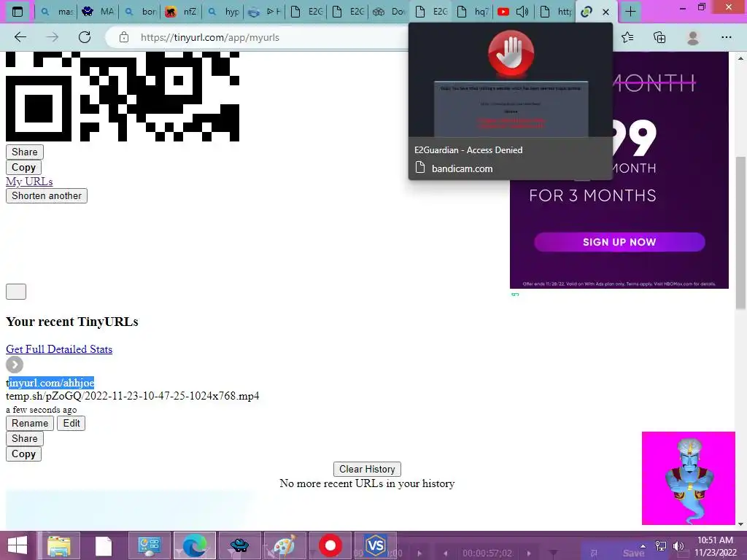Expand the gray chevron circle icon

coord(15,365)
